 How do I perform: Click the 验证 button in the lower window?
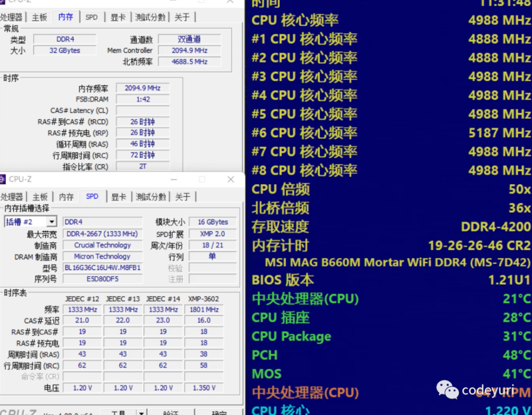[171, 412]
